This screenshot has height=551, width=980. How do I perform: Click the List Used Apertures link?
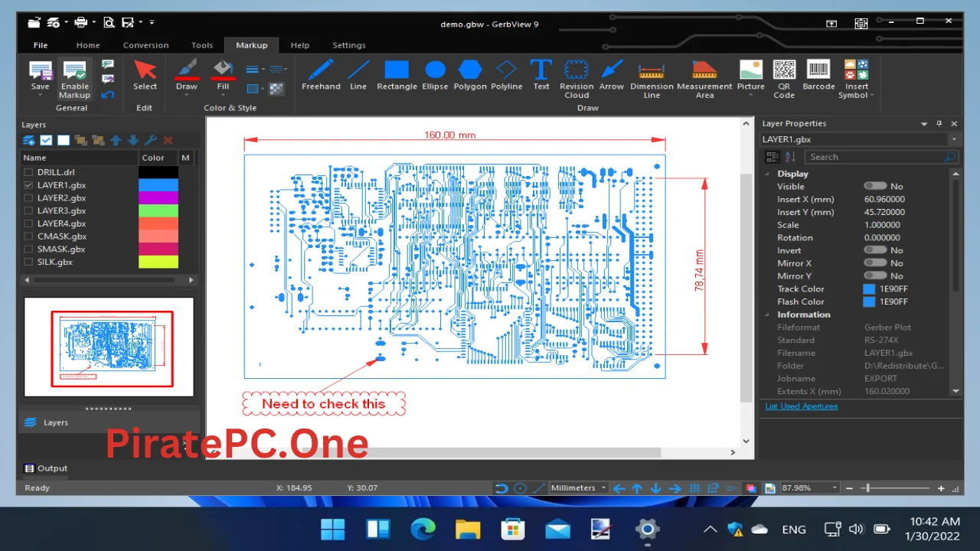(802, 406)
